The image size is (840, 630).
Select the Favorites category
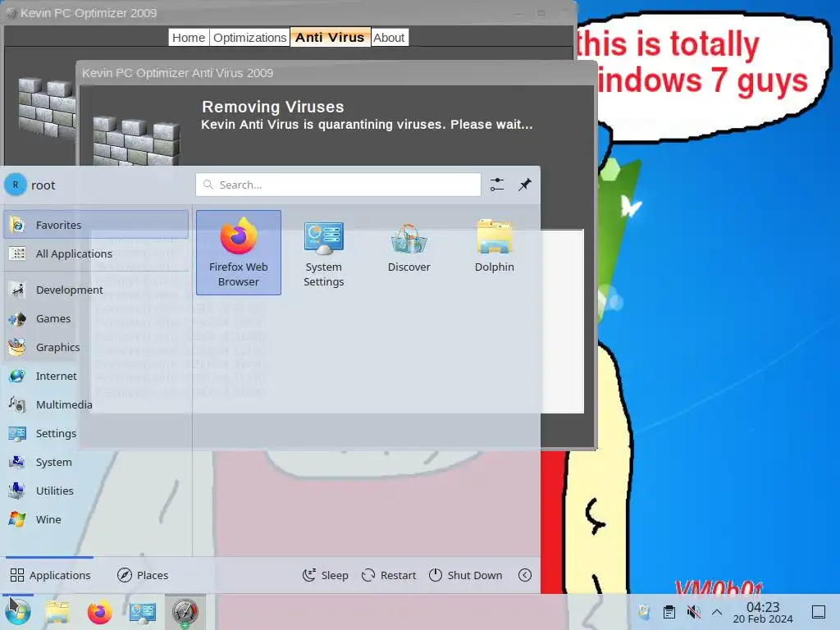coord(96,225)
